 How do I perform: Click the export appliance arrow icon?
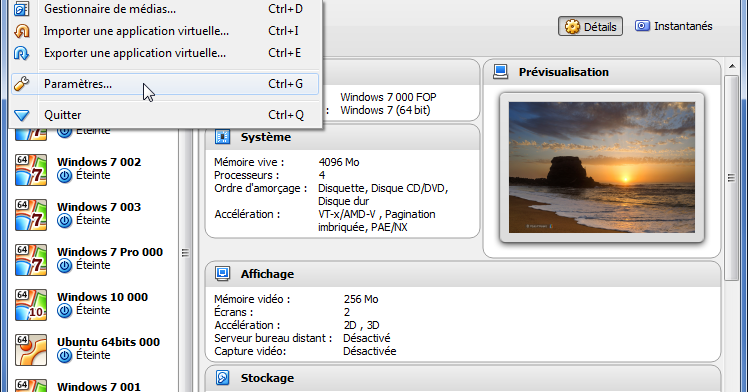[x=21, y=53]
